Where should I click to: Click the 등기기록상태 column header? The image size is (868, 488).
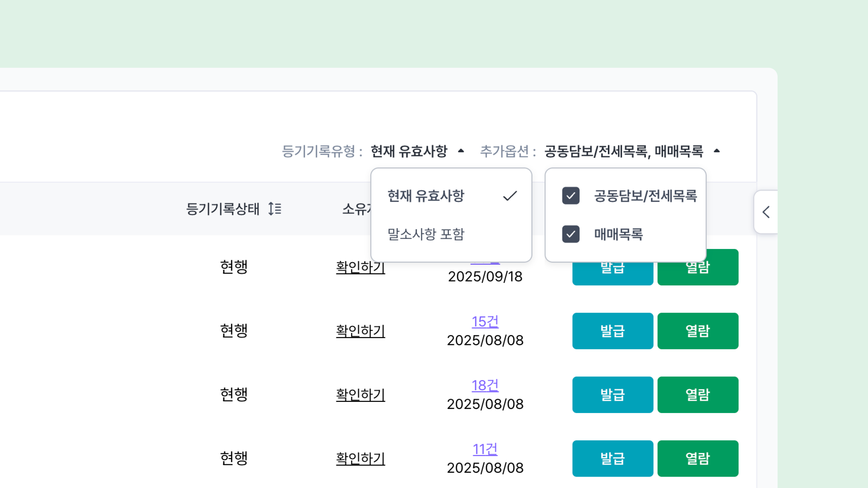pyautogui.click(x=223, y=209)
